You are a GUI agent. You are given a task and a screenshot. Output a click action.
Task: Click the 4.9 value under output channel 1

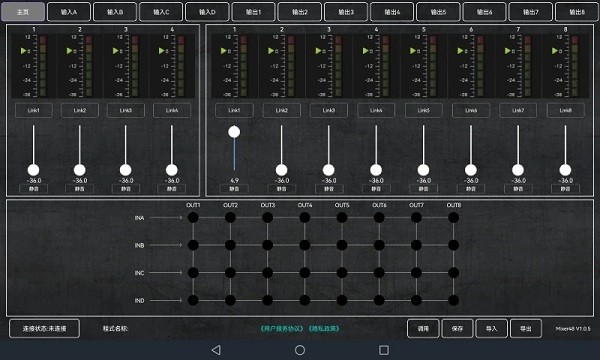[234, 180]
